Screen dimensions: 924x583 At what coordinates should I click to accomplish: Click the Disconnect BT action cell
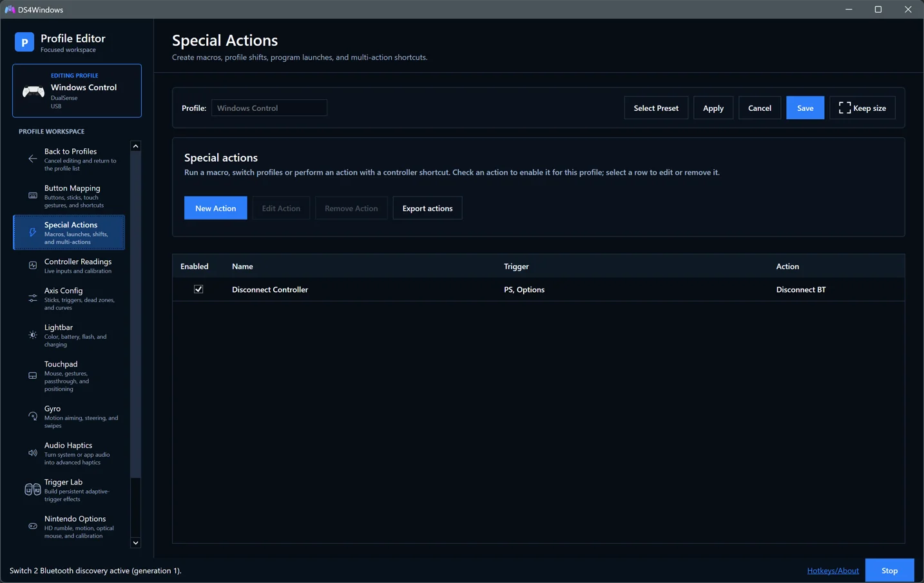click(801, 290)
